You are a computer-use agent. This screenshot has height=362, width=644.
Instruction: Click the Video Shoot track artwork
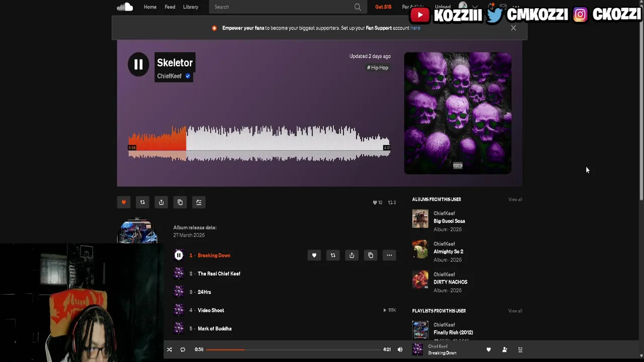[179, 310]
